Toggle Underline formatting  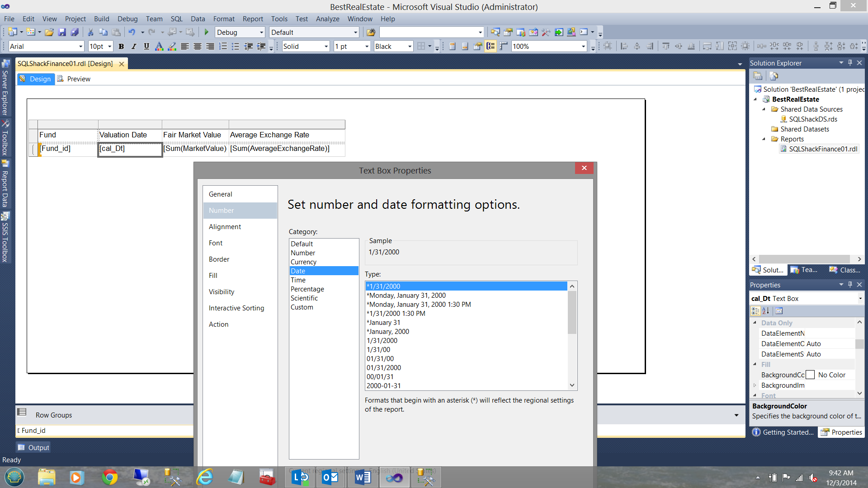146,46
